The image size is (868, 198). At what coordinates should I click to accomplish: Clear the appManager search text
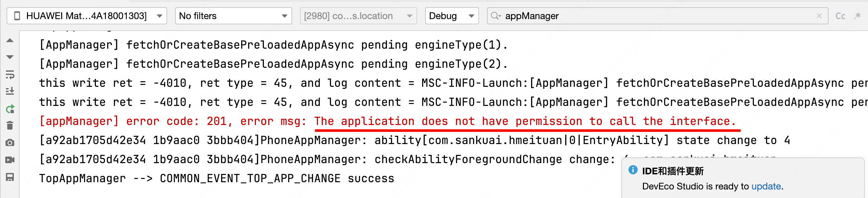[x=819, y=16]
